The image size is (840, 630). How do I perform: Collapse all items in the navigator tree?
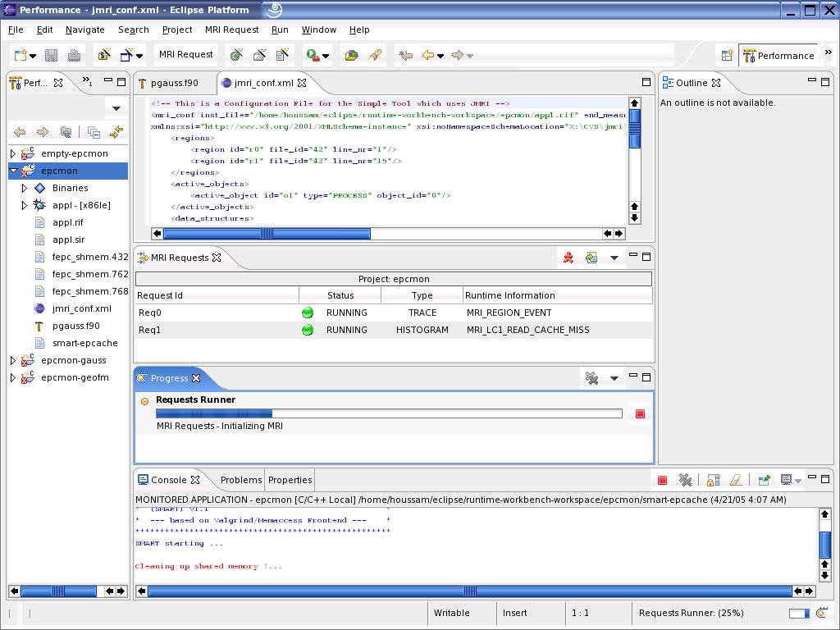pos(94,132)
